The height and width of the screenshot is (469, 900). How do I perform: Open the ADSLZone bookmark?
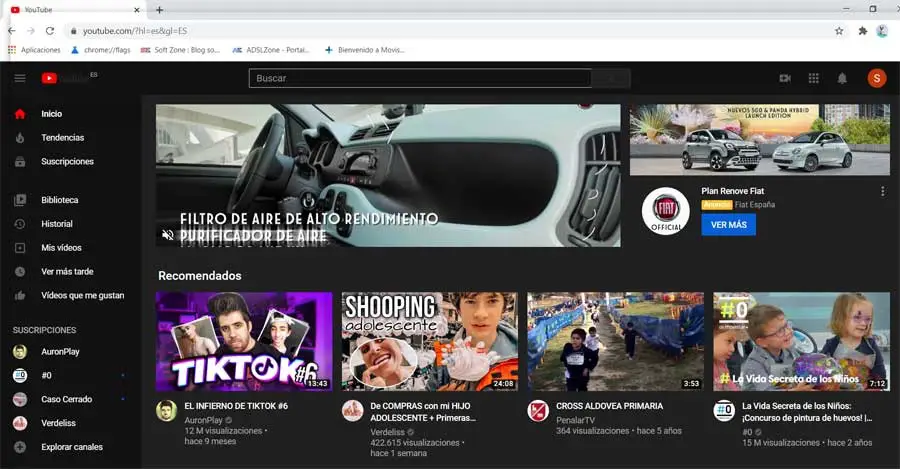[x=270, y=50]
